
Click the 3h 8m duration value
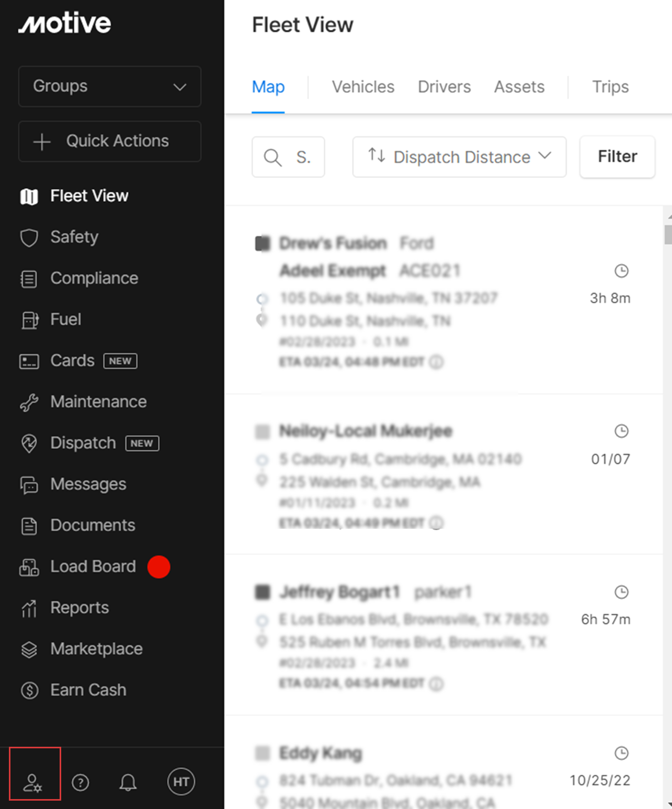(610, 298)
